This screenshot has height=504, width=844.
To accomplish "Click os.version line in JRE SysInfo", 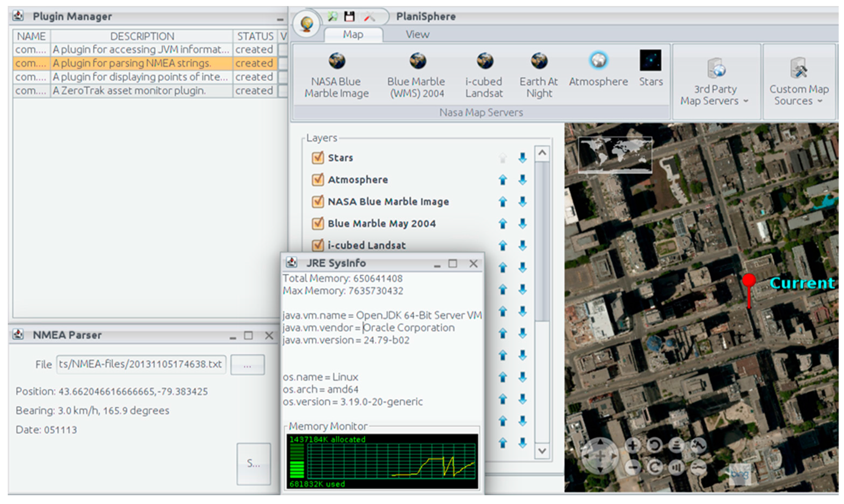I will [x=353, y=402].
